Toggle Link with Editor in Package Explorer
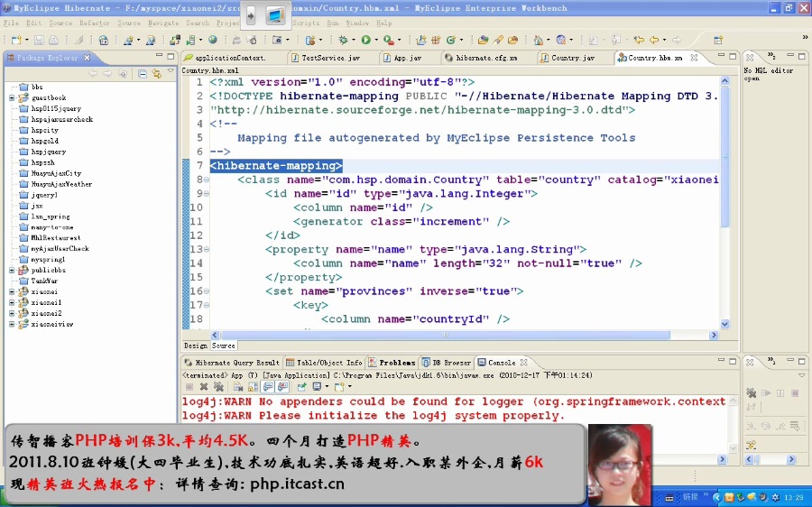This screenshot has width=812, height=507. coord(156,74)
